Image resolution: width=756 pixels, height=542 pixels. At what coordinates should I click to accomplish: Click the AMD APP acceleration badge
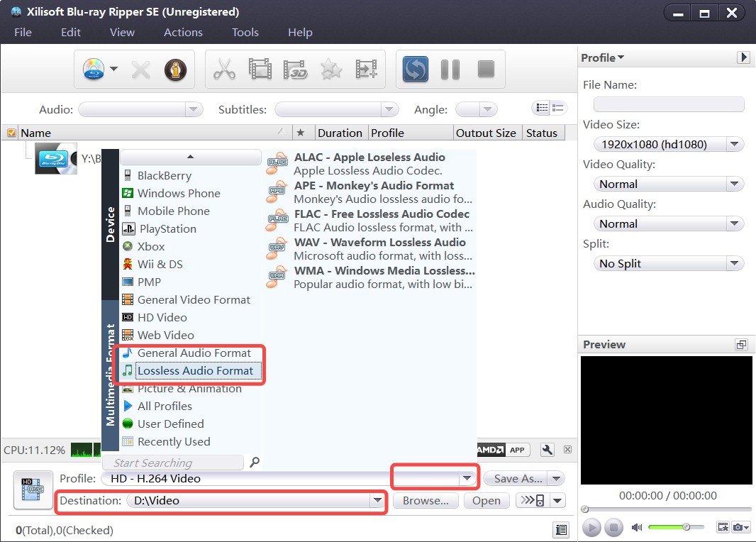504,449
